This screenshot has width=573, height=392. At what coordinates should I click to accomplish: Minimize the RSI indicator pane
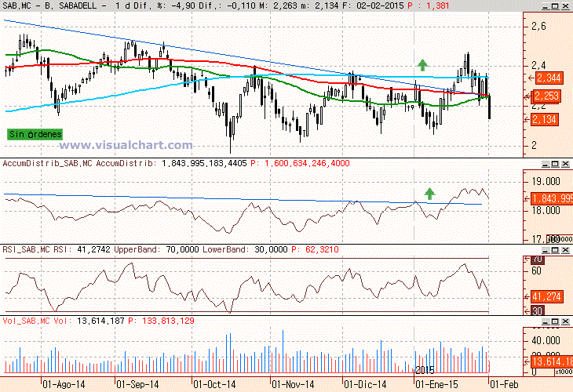(x=546, y=250)
